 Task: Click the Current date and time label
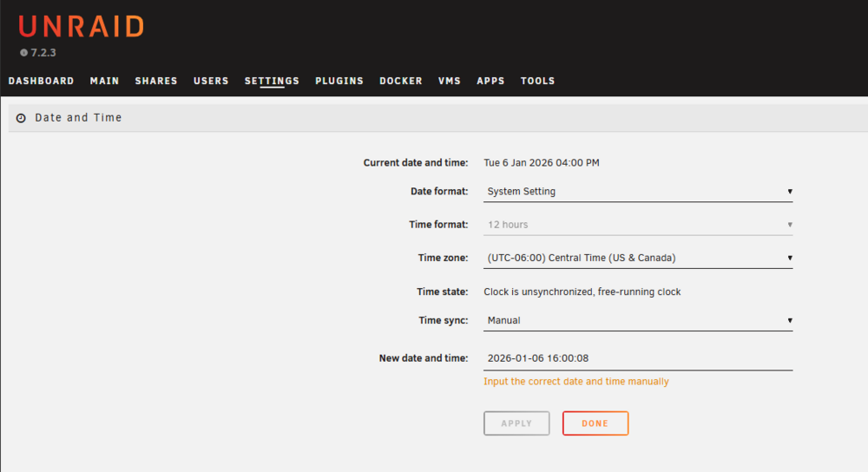pos(416,162)
